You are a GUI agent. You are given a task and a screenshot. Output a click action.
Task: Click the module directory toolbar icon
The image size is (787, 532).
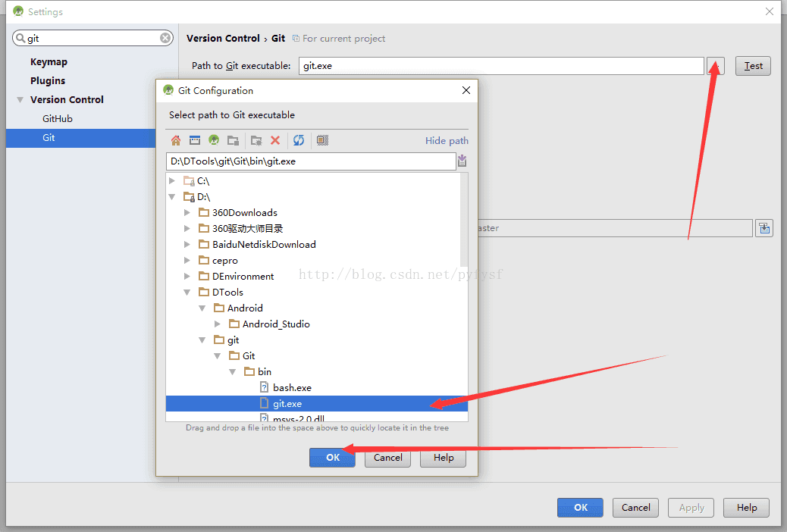(233, 140)
